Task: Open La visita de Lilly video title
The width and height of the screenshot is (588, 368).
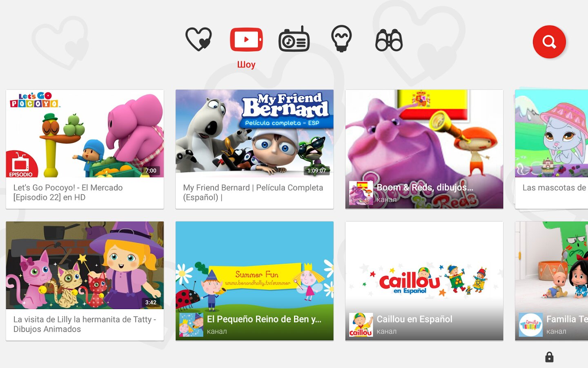Action: point(85,324)
